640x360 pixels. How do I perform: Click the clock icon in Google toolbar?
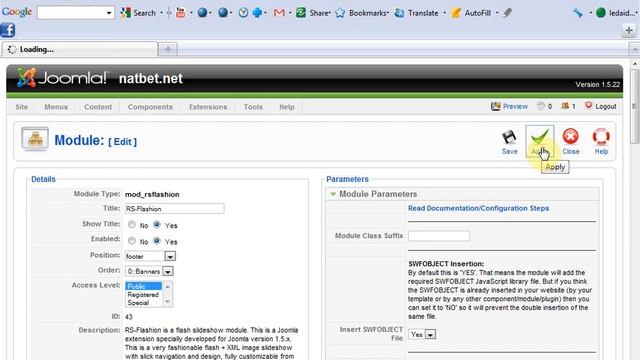click(x=243, y=13)
